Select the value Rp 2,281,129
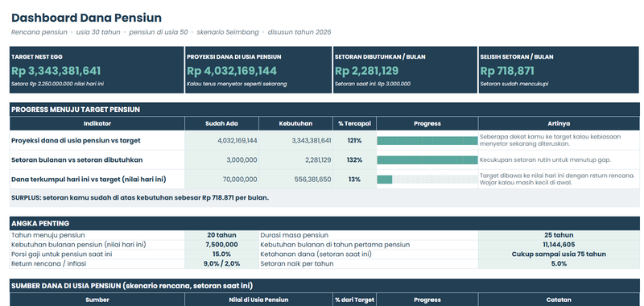The image size is (644, 306). point(366,71)
